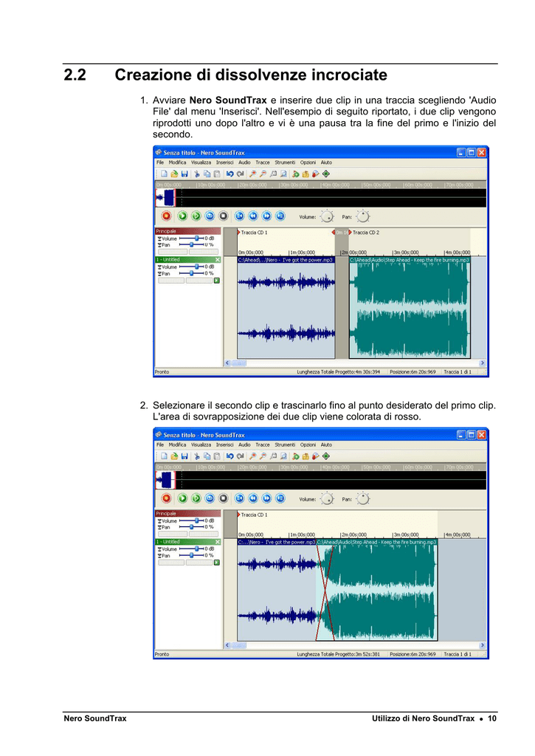The height and width of the screenshot is (756, 535).
Task: Click Record button in upper SoundTrax window
Action: (166, 216)
